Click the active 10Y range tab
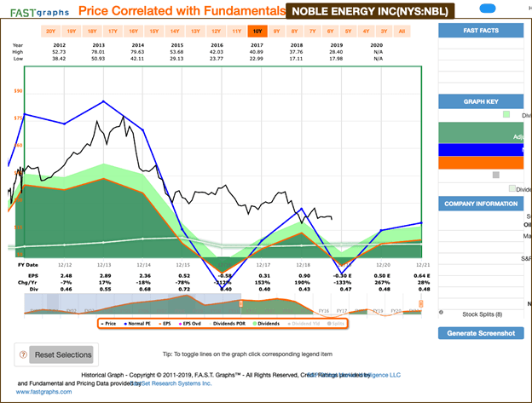Viewport: 532px width, 403px height. click(257, 32)
